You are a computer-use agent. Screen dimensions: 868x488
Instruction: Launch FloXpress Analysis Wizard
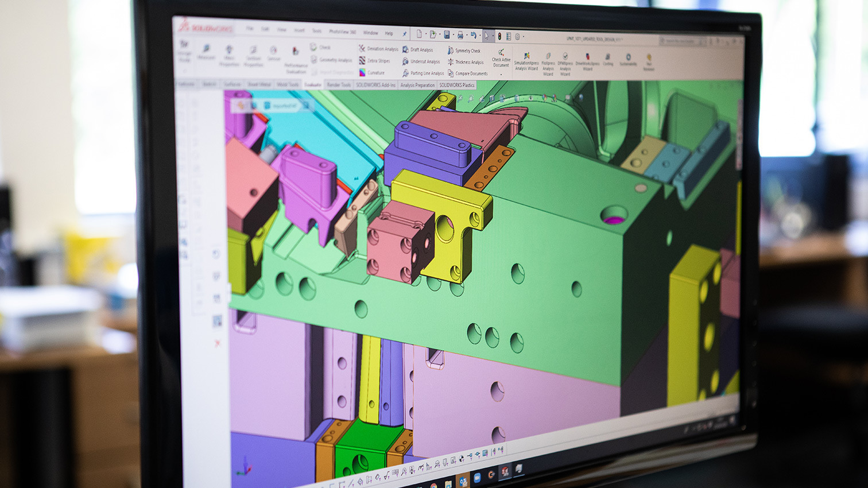548,64
